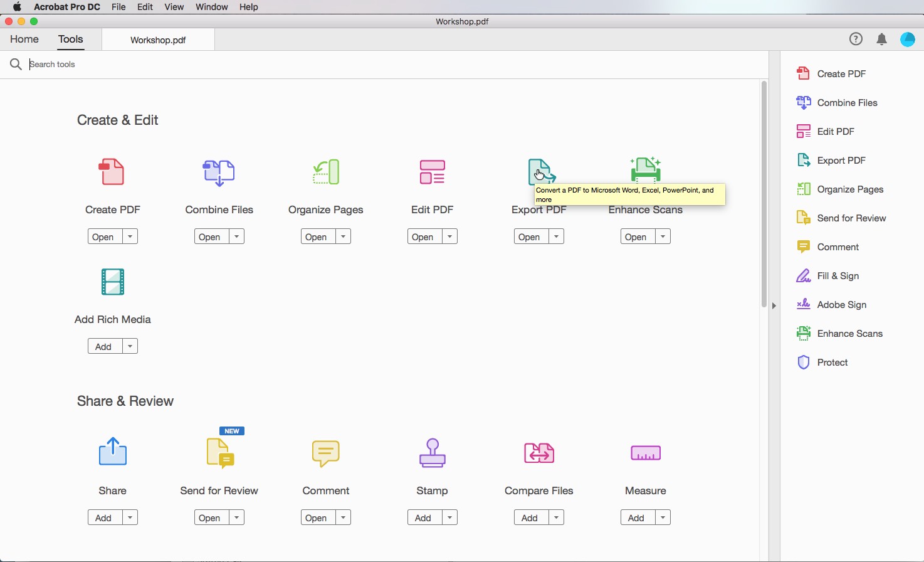The image size is (924, 562).
Task: Click the Stamp tool icon
Action: pyautogui.click(x=432, y=453)
